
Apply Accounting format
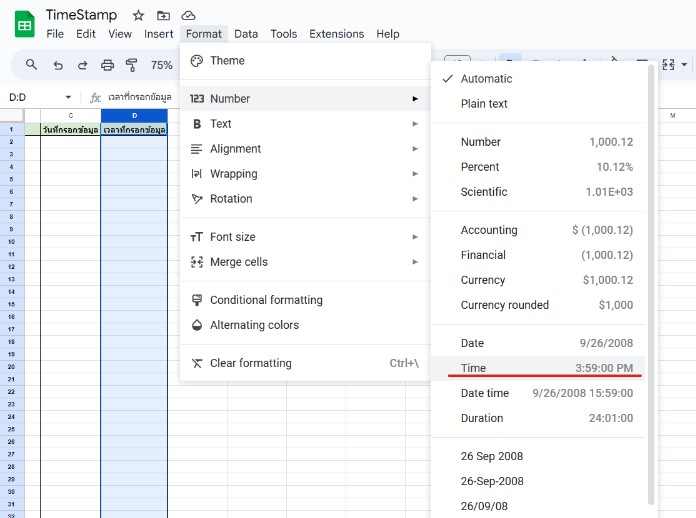click(538, 230)
